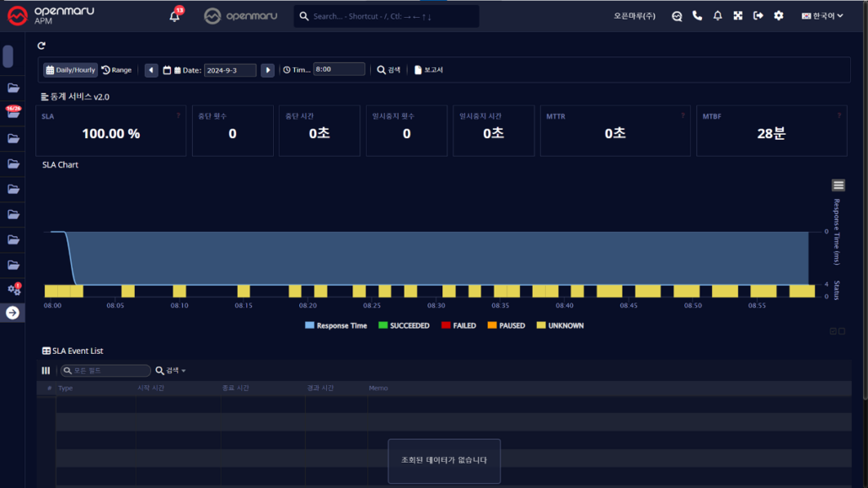The width and height of the screenshot is (868, 488).
Task: Open the notification bell with red badge
Action: 174,16
